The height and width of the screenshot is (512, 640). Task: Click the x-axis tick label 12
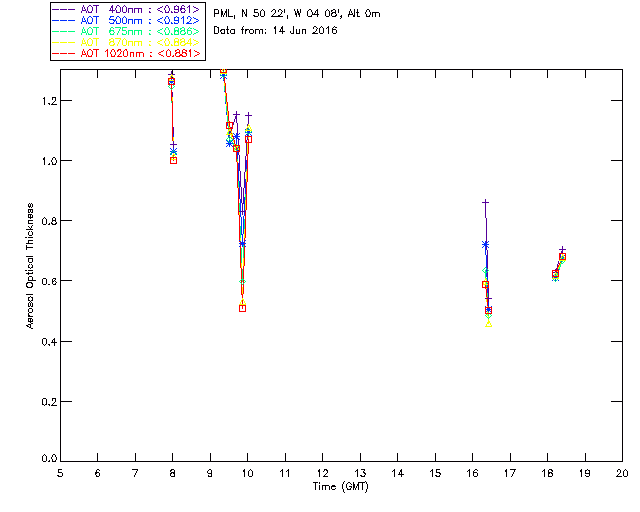pyautogui.click(x=322, y=473)
